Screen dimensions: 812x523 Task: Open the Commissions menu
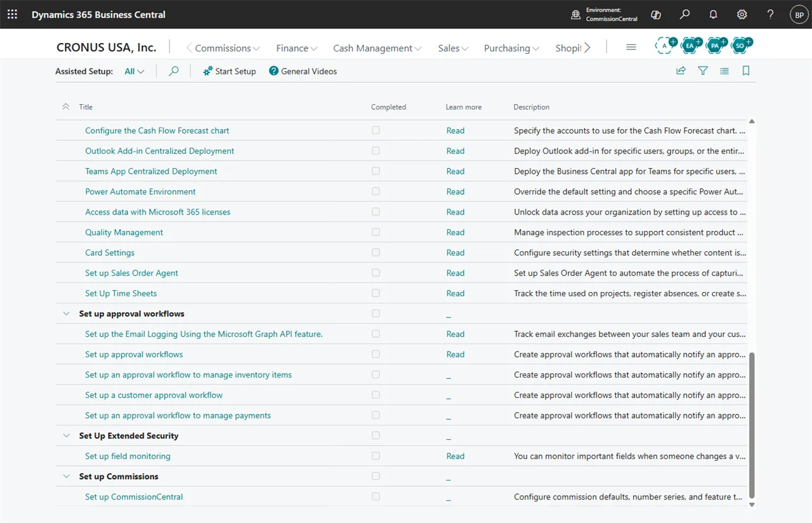coord(227,48)
